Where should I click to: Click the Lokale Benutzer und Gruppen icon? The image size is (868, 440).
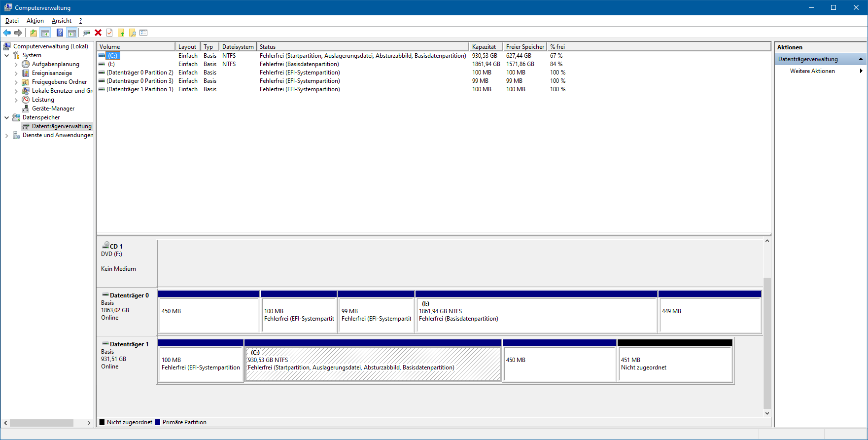point(26,91)
